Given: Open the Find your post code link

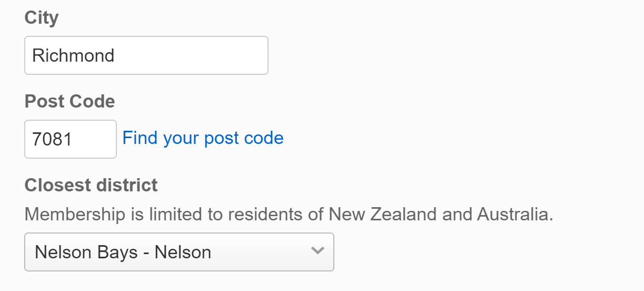Looking at the screenshot, I should (x=203, y=138).
